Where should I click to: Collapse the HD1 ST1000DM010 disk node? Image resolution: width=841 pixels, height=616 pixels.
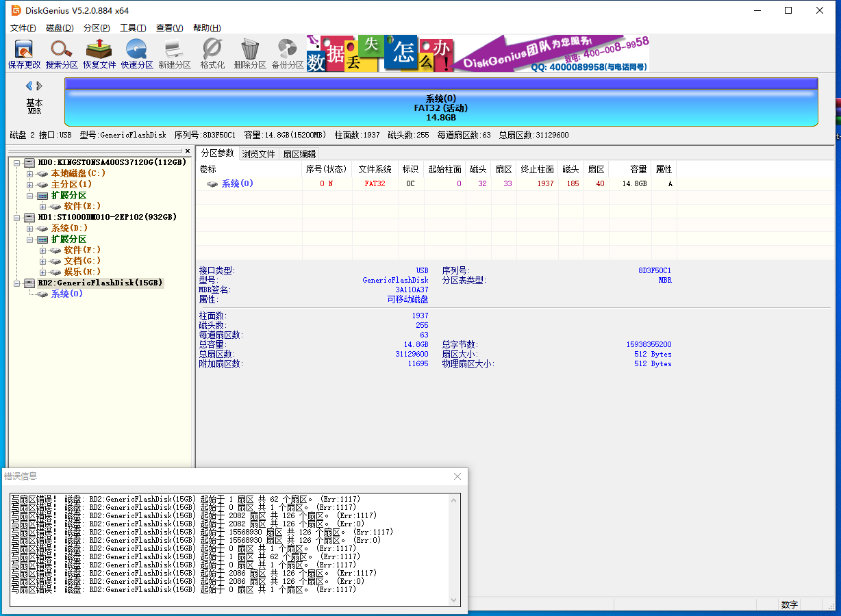(x=16, y=217)
